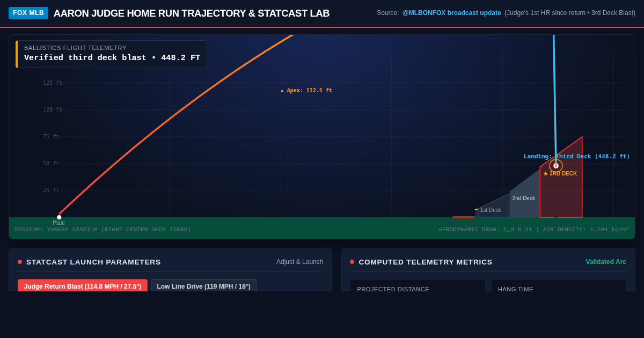
Task: Click the page title about Aaron Judge
Action: click(192, 13)
